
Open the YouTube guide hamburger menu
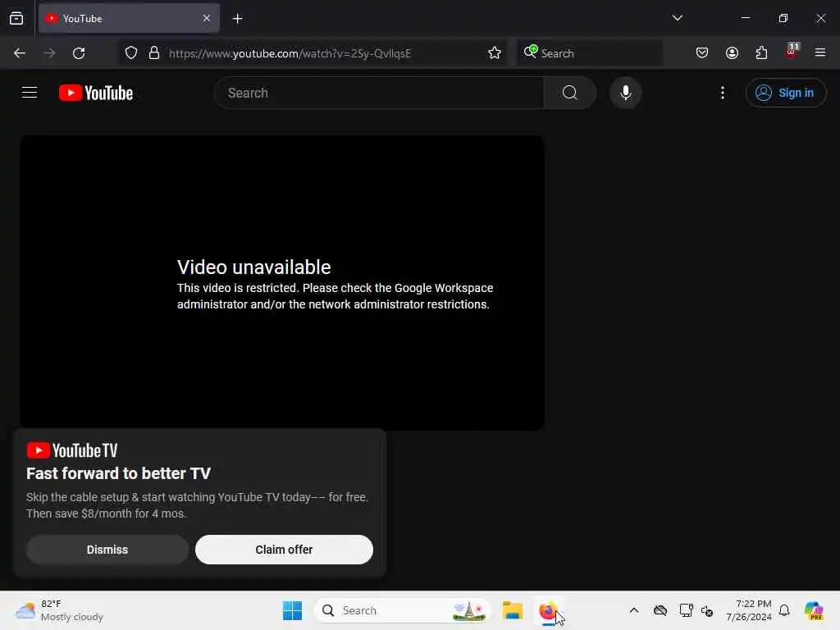[x=30, y=93]
